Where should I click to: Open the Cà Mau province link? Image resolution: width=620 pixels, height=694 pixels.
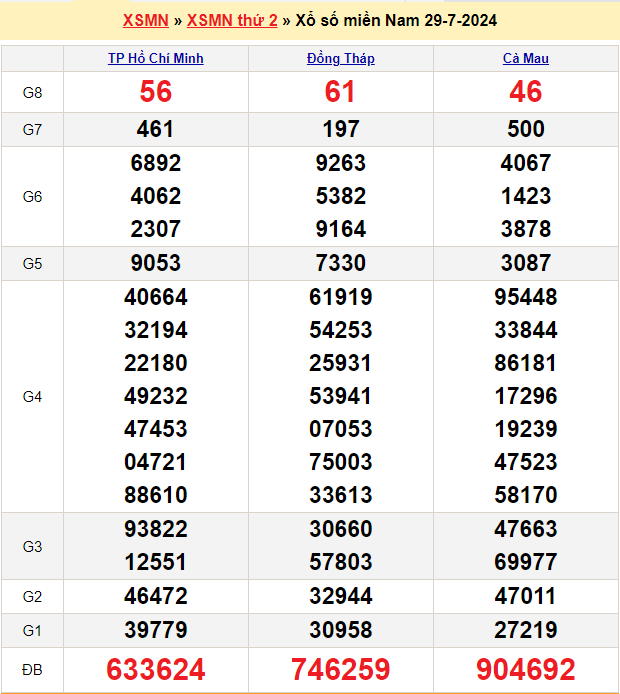coord(526,58)
